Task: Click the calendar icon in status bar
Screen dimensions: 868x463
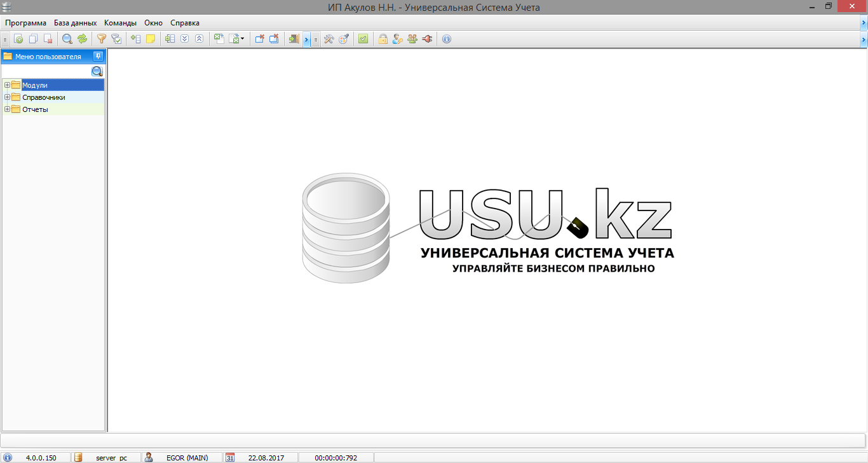Action: click(230, 457)
